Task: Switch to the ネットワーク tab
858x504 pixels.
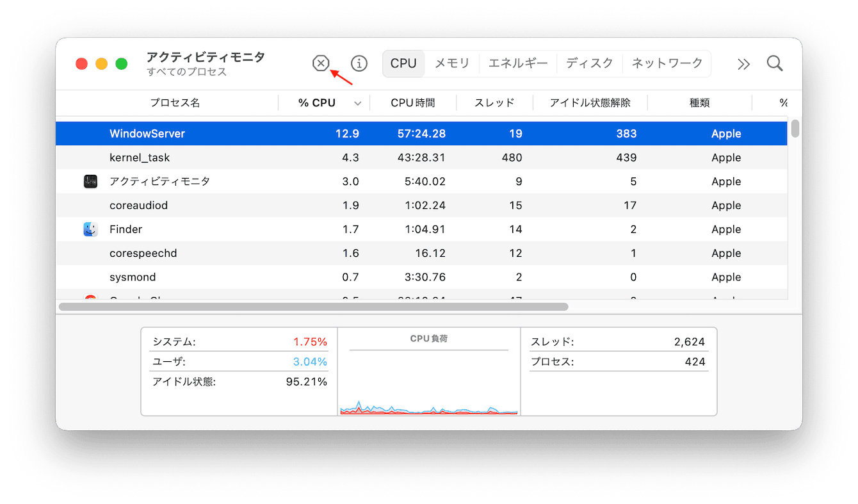Action: coord(667,63)
